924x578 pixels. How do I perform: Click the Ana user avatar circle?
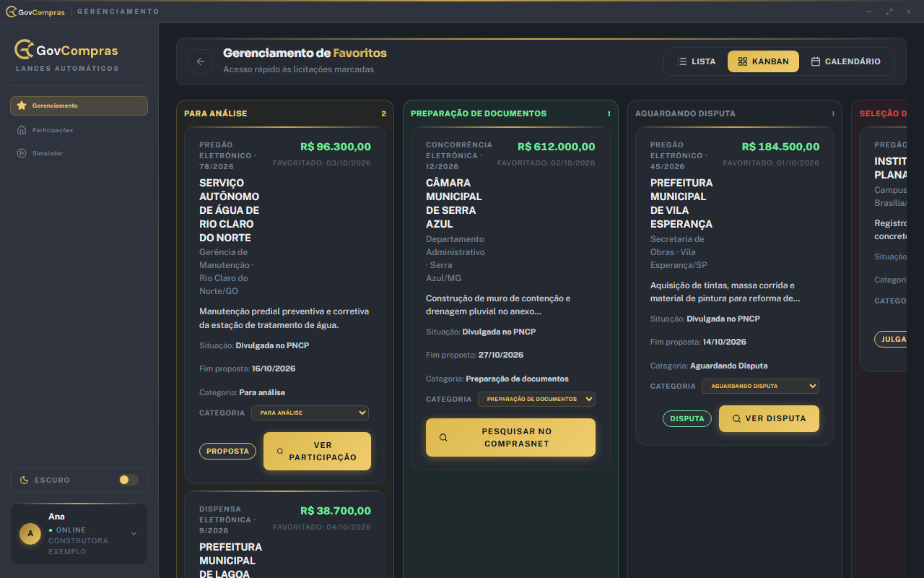click(x=30, y=534)
